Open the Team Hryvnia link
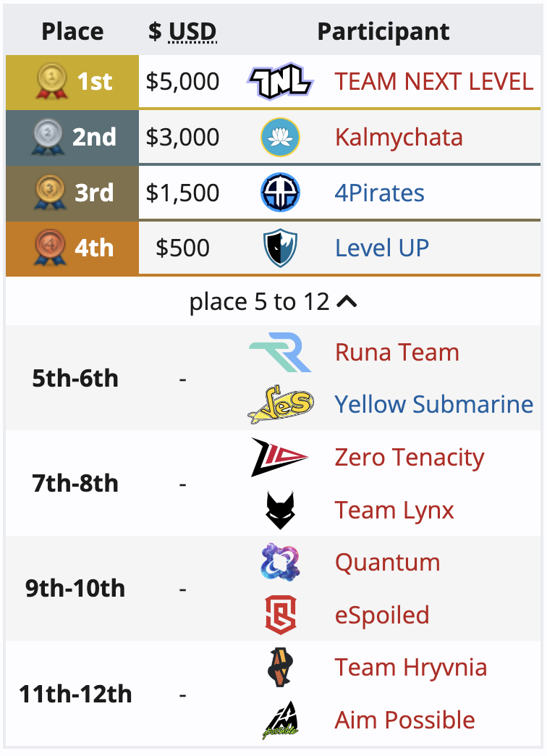Image resolution: width=547 pixels, height=756 pixels. 410,668
